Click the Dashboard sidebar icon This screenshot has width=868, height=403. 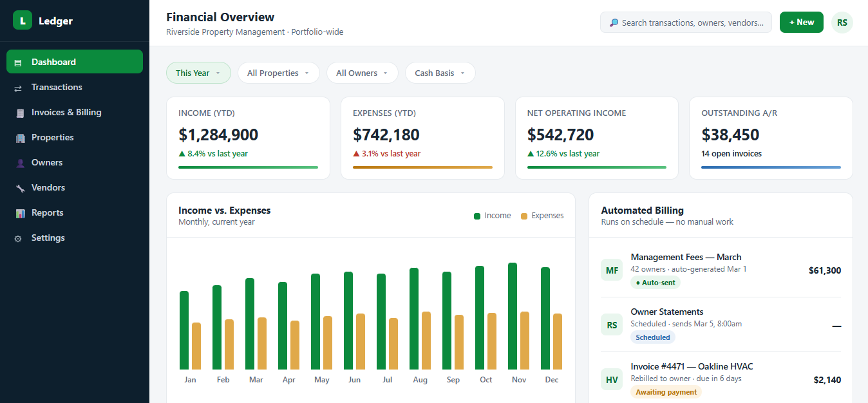(18, 62)
